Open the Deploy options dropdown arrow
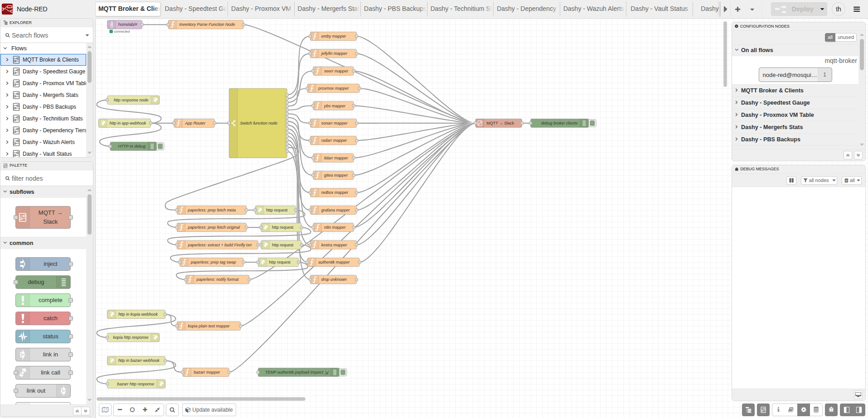868x418 pixels. pos(822,9)
